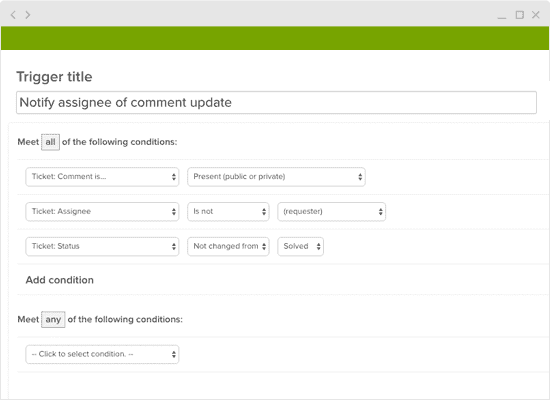
Task: Open the 'Ticket: Status' dropdown
Action: pyautogui.click(x=102, y=246)
